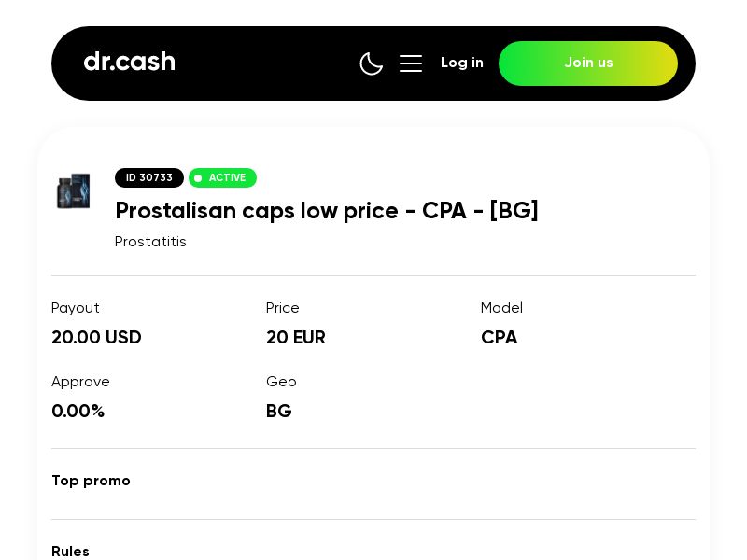This screenshot has height=560, width=747.
Task: Click the CPA model value
Action: (x=499, y=338)
